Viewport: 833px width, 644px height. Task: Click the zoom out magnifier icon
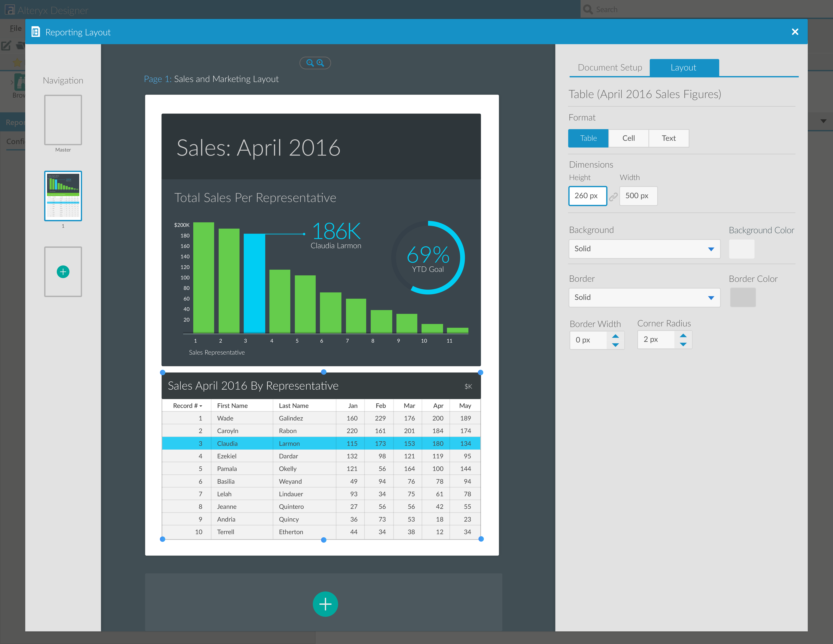point(310,63)
